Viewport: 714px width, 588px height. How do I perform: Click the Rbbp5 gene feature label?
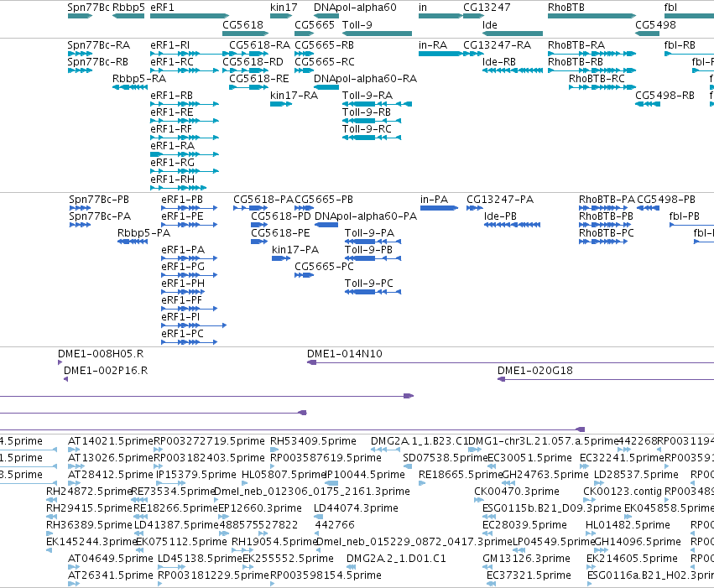(x=128, y=8)
